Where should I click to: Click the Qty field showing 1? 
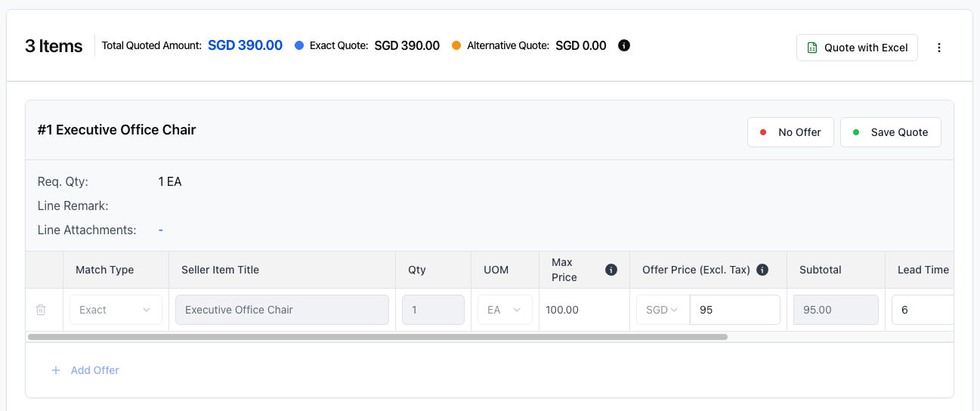(433, 310)
